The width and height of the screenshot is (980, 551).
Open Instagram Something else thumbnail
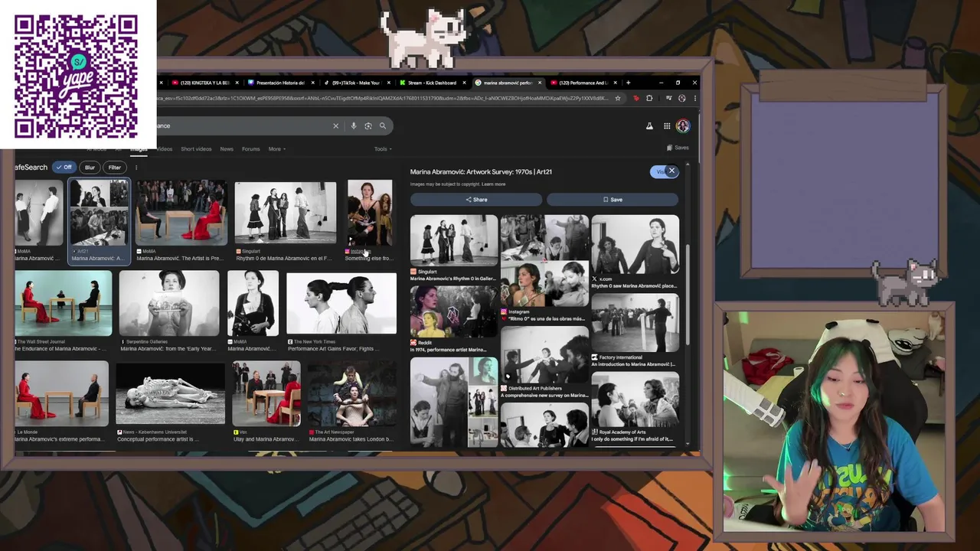[x=370, y=214]
